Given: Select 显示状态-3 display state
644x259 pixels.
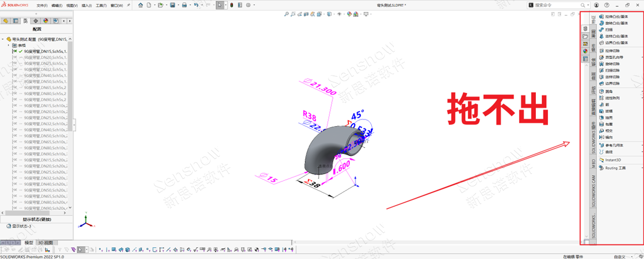Looking at the screenshot, I should click(x=22, y=226).
